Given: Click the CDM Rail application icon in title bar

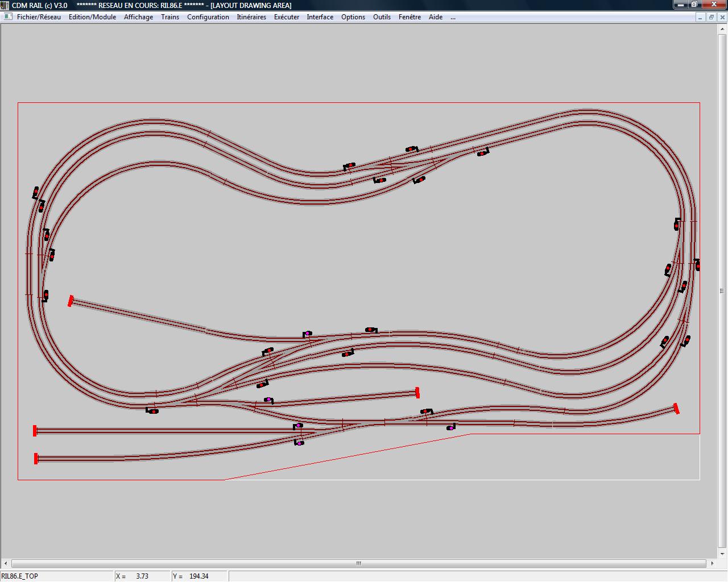Looking at the screenshot, I should point(5,5).
